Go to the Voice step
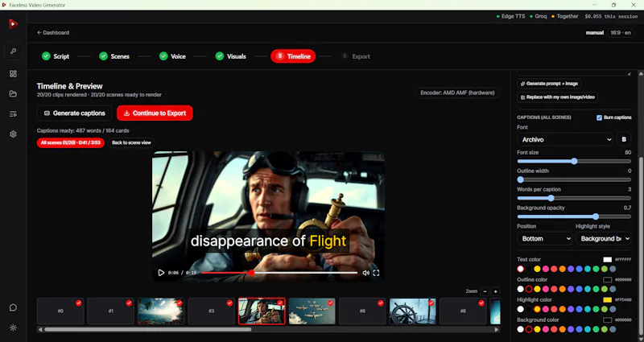Viewport: 644px width, 342px height. [x=172, y=56]
